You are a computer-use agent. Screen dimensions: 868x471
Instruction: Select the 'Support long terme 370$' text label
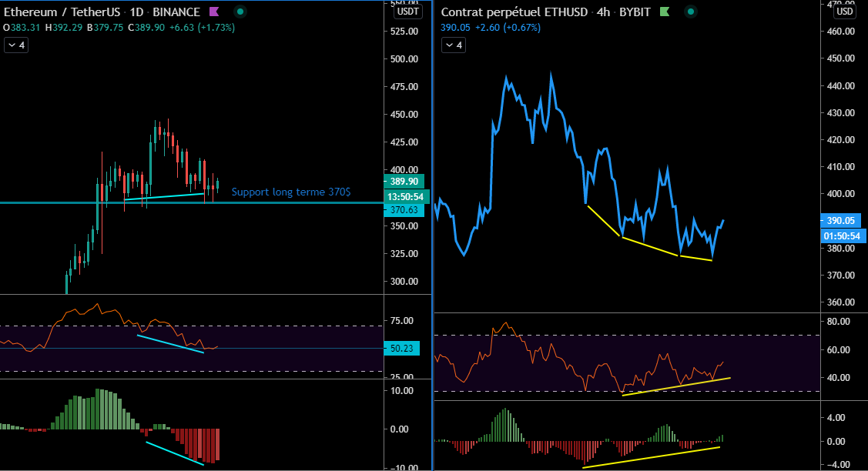[x=291, y=192]
